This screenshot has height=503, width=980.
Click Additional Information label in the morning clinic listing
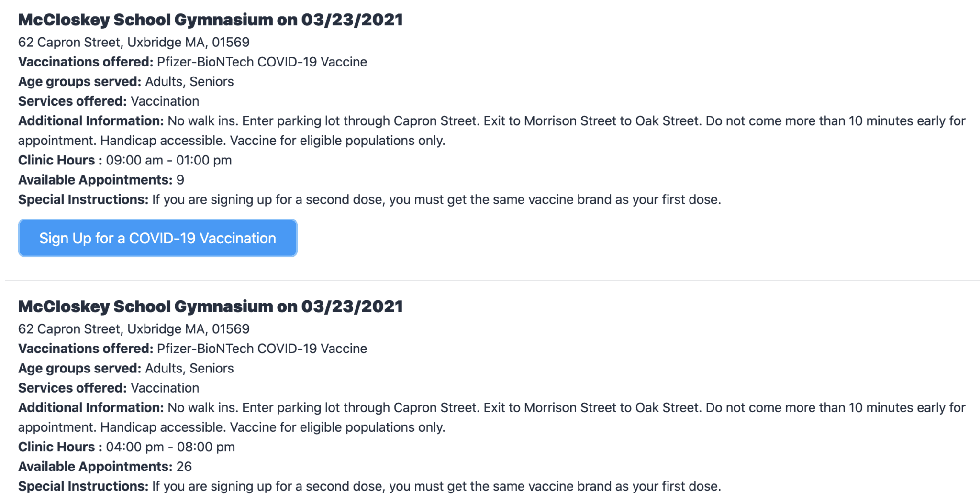click(91, 121)
